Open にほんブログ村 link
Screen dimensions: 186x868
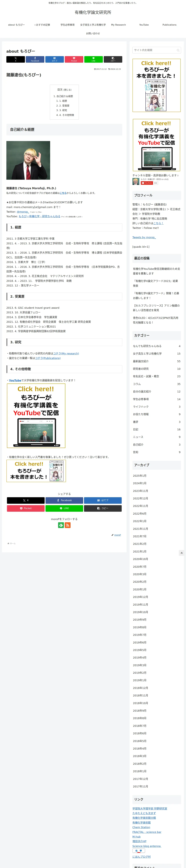(141, 857)
